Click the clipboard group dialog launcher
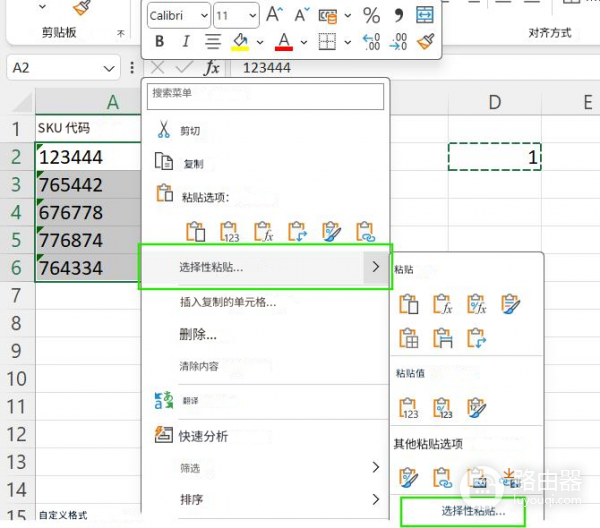 coord(121,34)
